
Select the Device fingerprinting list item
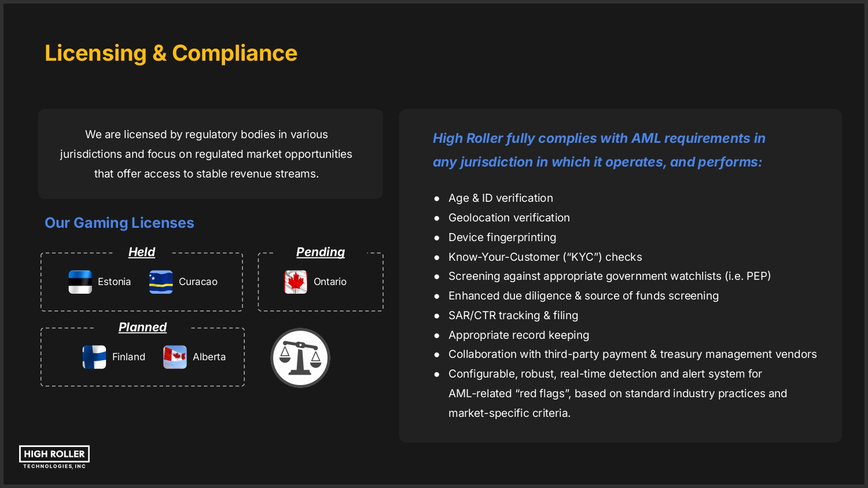tap(502, 238)
